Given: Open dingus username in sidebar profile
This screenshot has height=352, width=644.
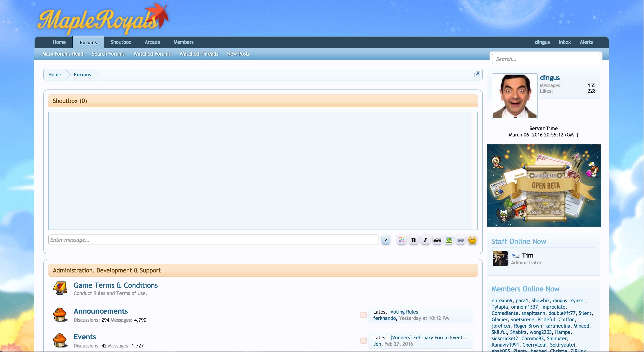Looking at the screenshot, I should tap(550, 77).
